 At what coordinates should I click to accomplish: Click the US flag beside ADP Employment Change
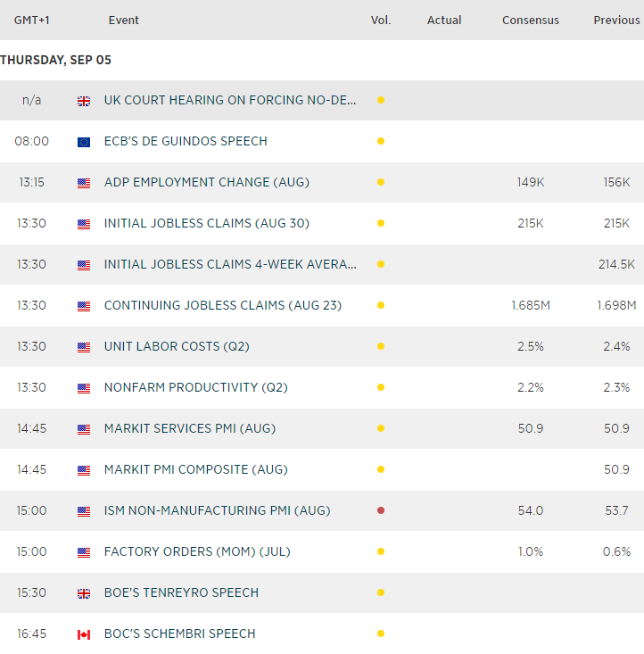point(84,183)
